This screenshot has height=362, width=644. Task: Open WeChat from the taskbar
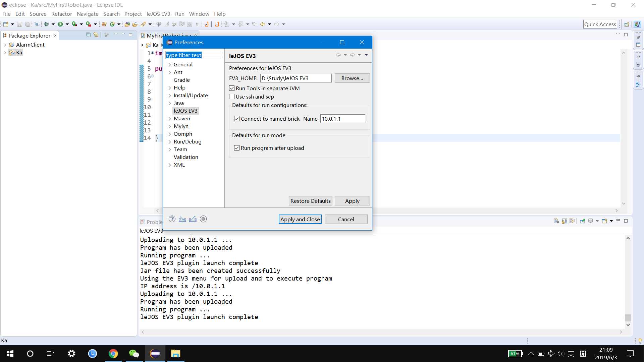[134, 354]
